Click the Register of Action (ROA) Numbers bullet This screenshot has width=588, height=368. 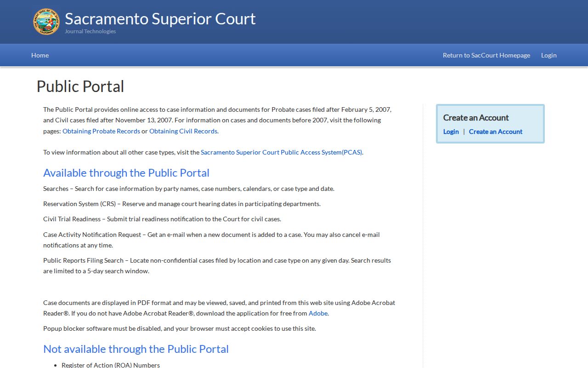point(111,365)
